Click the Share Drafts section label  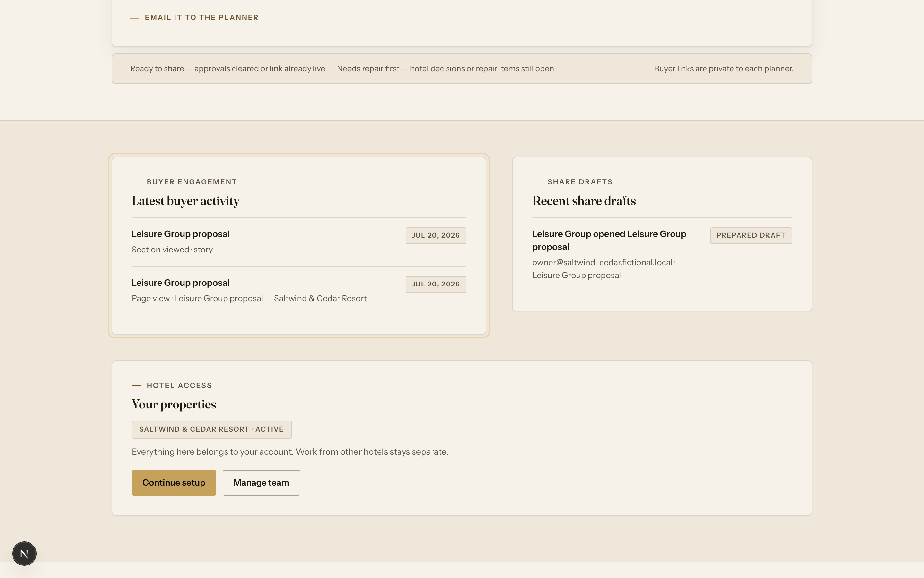pos(580,182)
